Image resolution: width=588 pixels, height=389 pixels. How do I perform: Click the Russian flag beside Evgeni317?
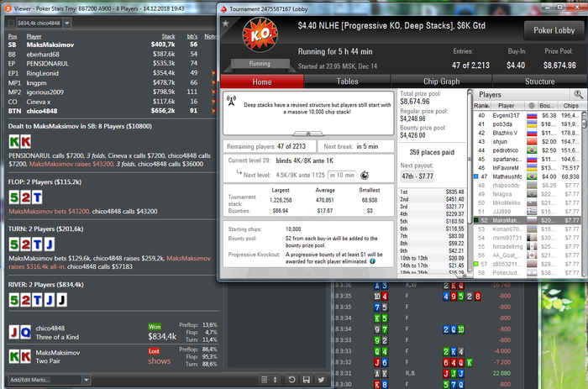click(x=532, y=116)
